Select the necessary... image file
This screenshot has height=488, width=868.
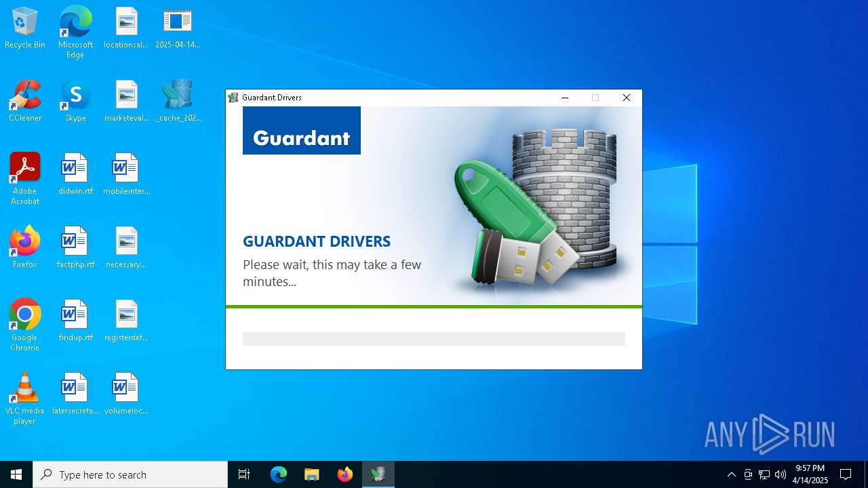click(x=126, y=248)
